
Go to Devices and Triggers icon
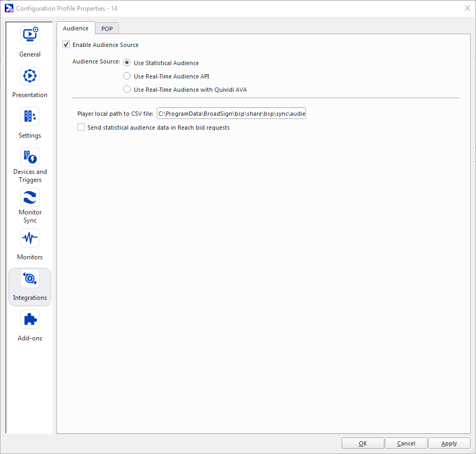click(30, 157)
